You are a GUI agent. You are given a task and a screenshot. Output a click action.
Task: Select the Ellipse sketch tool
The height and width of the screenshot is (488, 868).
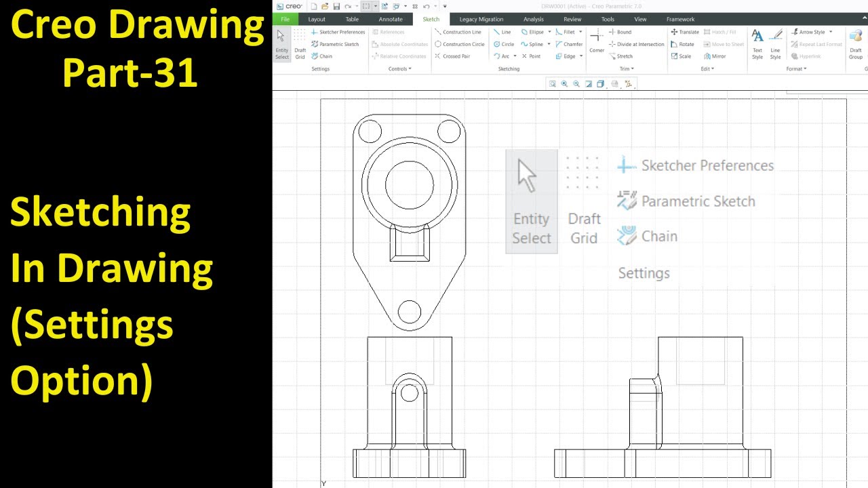(x=532, y=32)
